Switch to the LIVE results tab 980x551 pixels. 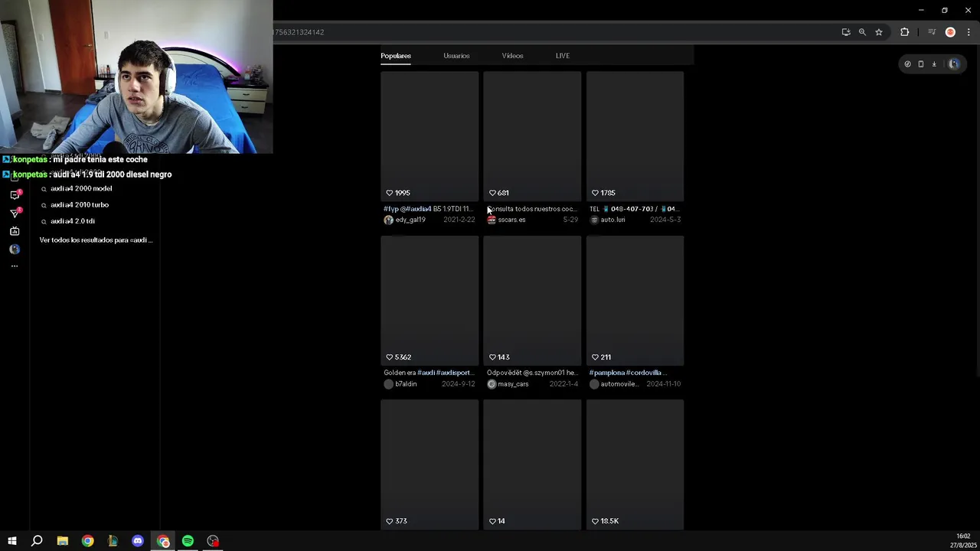coord(563,56)
